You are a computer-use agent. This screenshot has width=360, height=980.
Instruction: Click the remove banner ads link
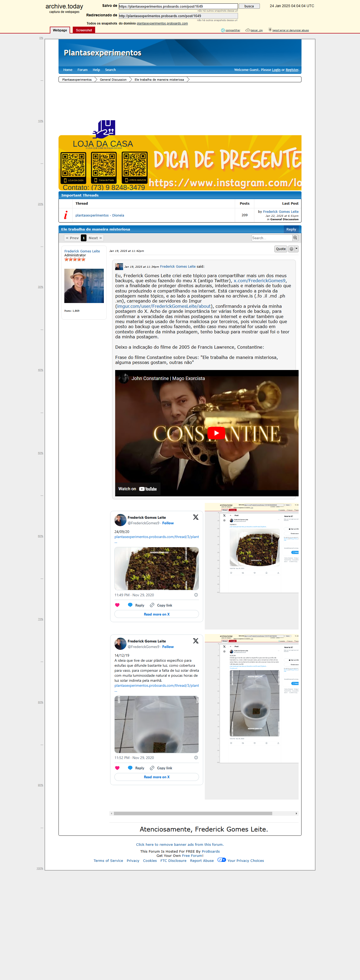click(x=180, y=844)
